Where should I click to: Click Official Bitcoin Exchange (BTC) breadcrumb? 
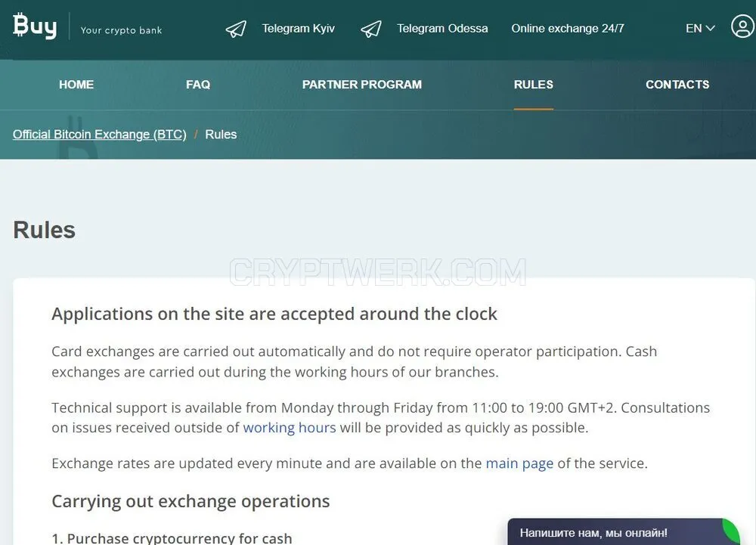pos(99,135)
